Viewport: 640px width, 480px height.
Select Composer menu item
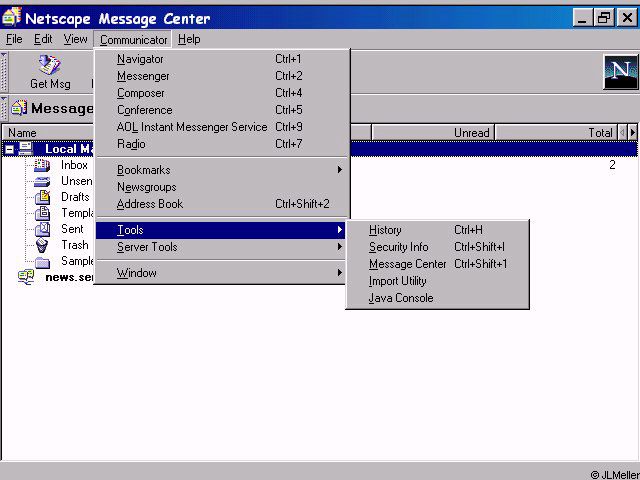[x=222, y=93]
